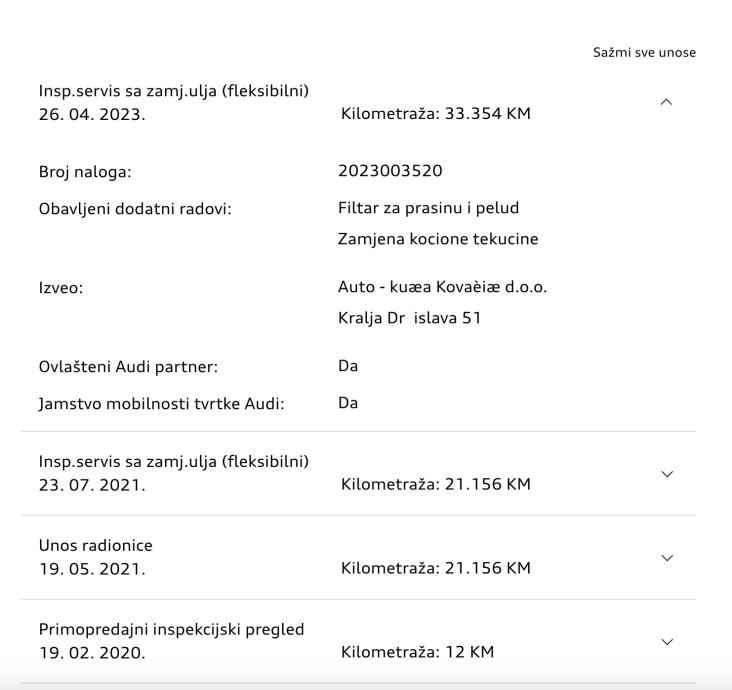Image resolution: width=732 pixels, height=690 pixels.
Task: Click the 'Sažmi sve unose' link
Action: pyautogui.click(x=644, y=52)
